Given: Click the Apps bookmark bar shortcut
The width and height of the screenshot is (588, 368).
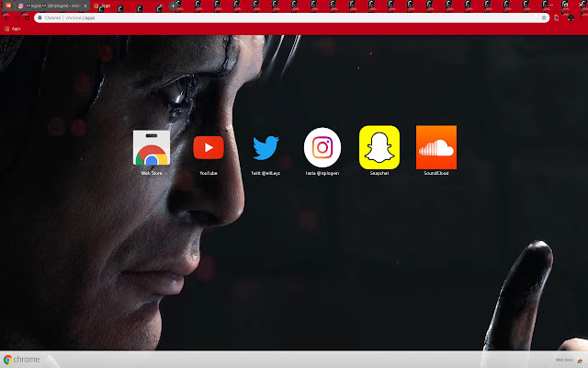Looking at the screenshot, I should coord(12,29).
